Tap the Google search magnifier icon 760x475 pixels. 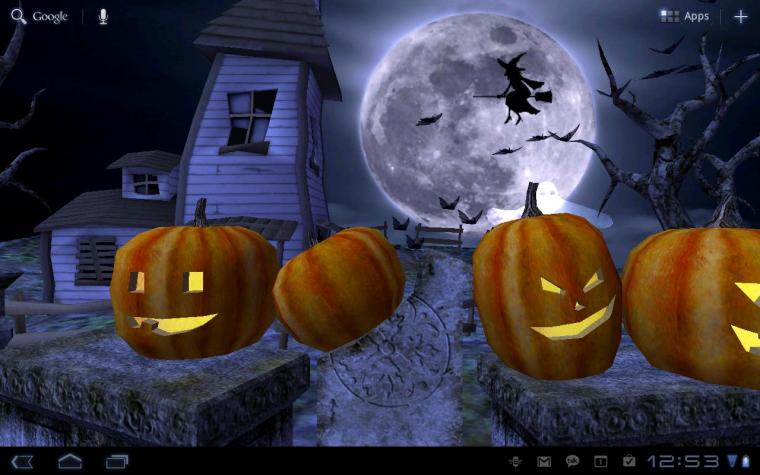18,16
